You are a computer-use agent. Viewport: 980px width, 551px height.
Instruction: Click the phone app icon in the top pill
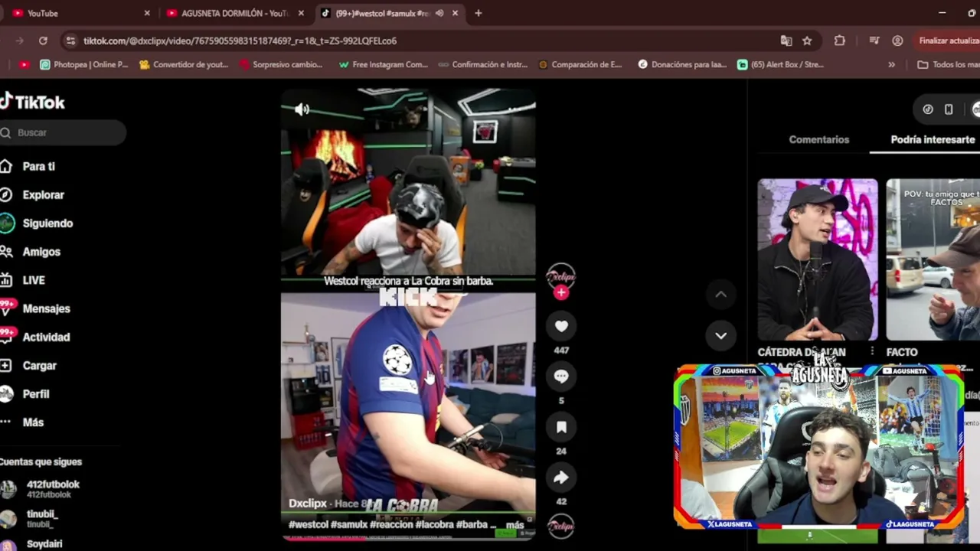(x=949, y=109)
